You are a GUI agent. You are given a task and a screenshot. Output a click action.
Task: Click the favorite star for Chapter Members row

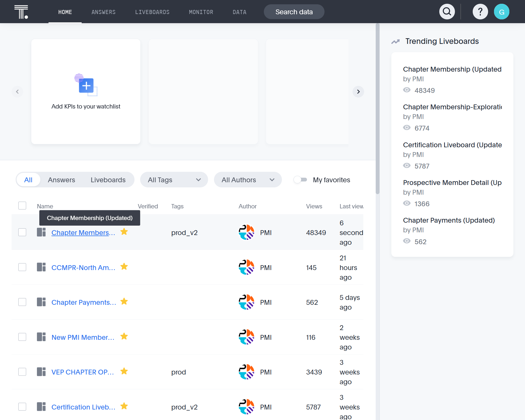pyautogui.click(x=124, y=232)
